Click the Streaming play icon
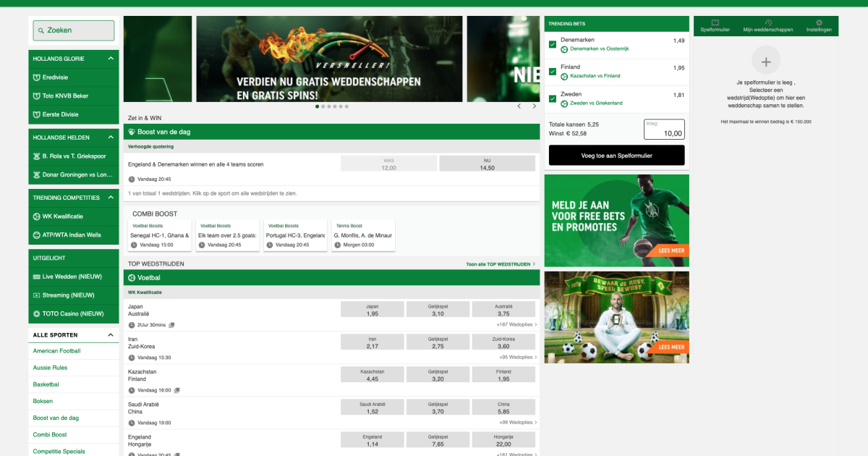The height and width of the screenshot is (456, 868). tap(37, 295)
